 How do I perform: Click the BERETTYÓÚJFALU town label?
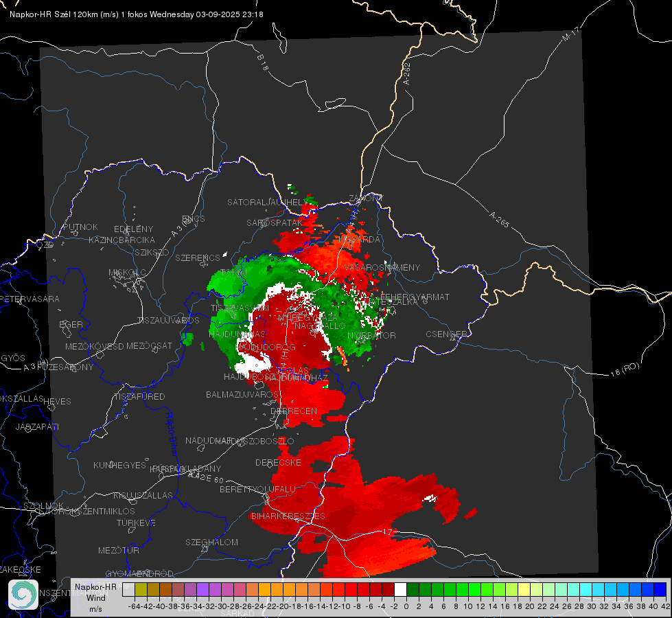pos(257,489)
